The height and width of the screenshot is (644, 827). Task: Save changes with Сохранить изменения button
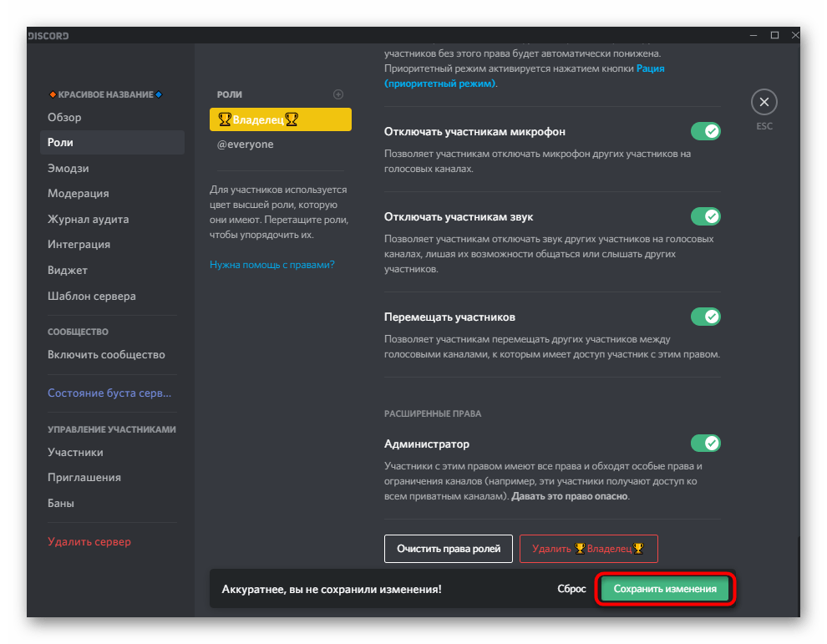665,589
